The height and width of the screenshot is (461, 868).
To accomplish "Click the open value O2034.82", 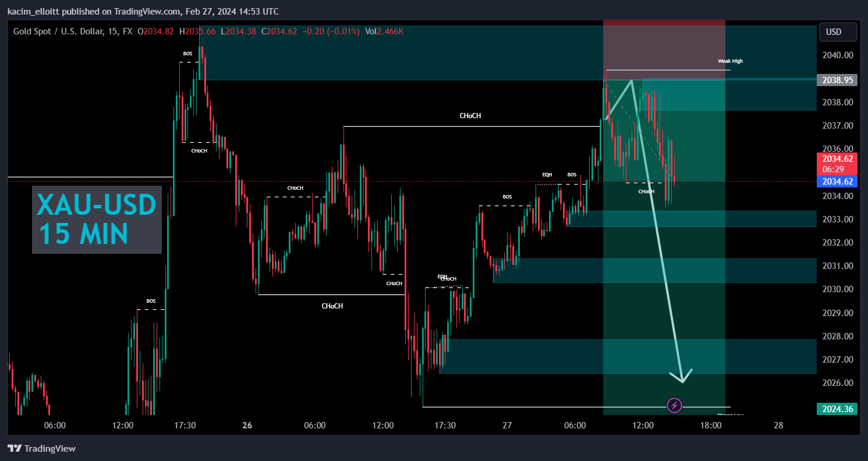I will tap(155, 31).
